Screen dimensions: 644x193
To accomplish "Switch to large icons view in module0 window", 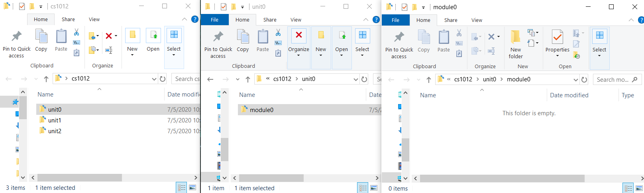I will click(x=639, y=188).
